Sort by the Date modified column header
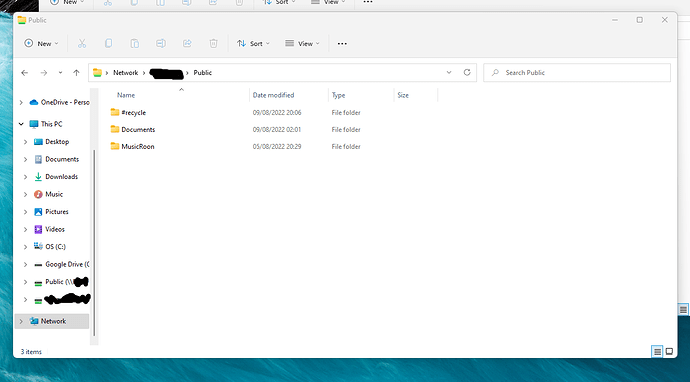 (273, 95)
